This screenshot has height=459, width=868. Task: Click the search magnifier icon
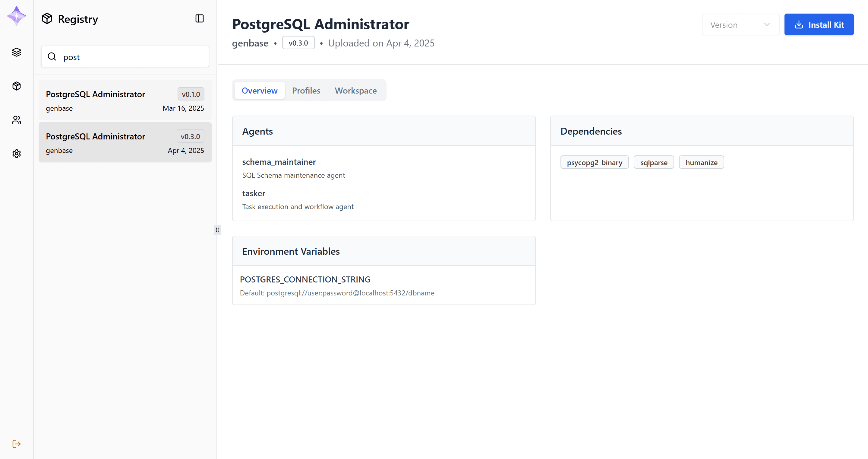tap(52, 57)
